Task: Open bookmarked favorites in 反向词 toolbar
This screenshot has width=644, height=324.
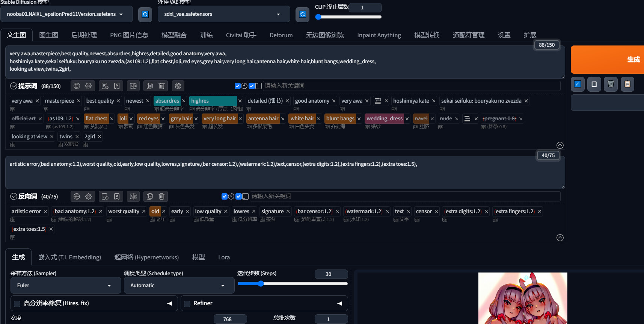Action: click(x=117, y=196)
